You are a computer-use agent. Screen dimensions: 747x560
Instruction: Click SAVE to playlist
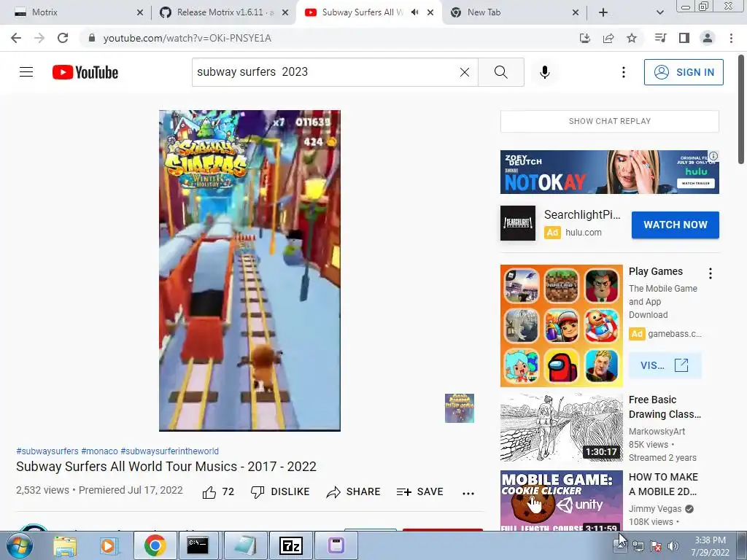(419, 492)
